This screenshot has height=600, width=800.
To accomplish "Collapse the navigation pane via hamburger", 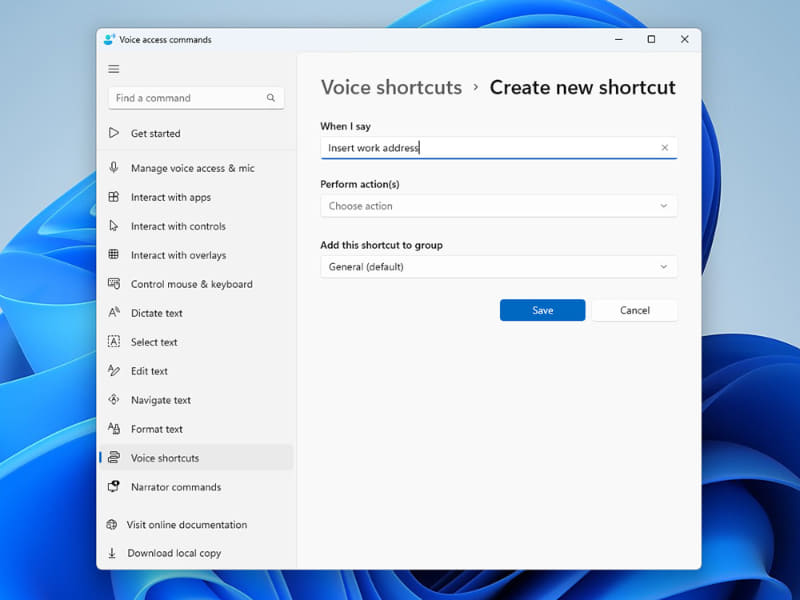I will [x=113, y=69].
